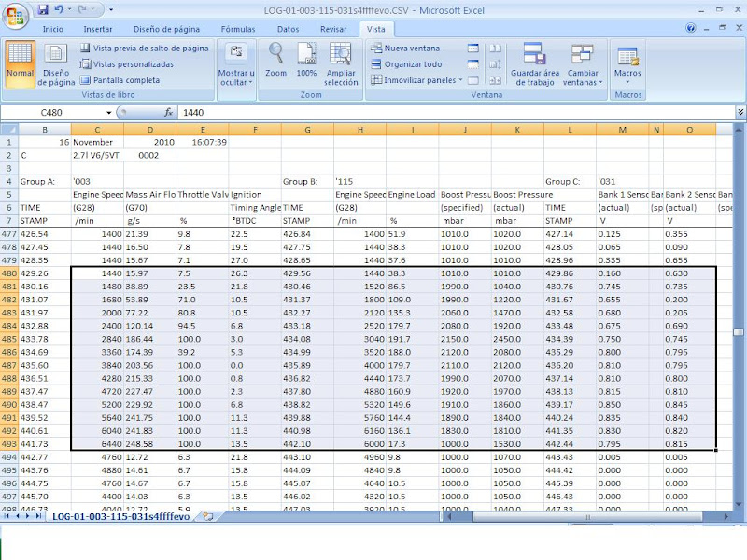This screenshot has width=747, height=560.
Task: Save the workbook from Quick Access toolbar
Action: click(x=43, y=9)
